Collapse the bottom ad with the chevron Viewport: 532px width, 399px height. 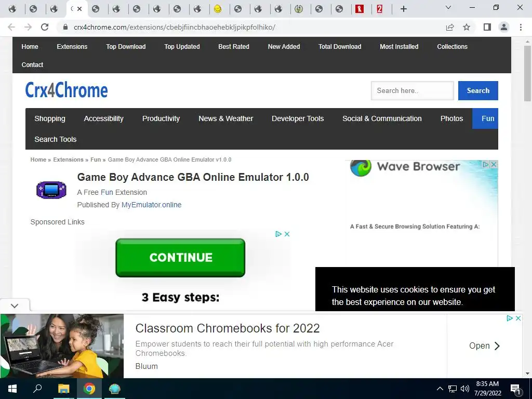click(15, 305)
